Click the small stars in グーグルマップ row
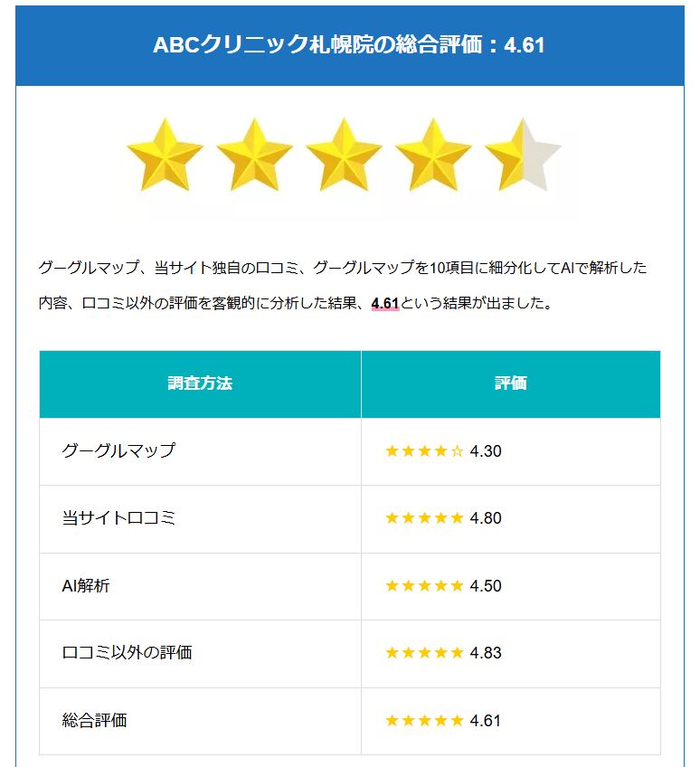This screenshot has height=767, width=700. (x=424, y=451)
